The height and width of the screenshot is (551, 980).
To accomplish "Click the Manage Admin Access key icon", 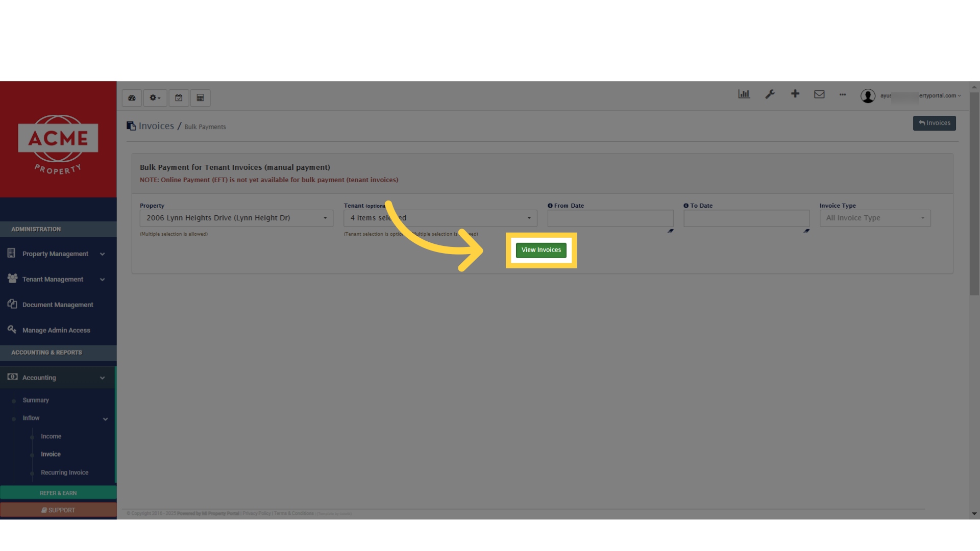I will tap(12, 330).
